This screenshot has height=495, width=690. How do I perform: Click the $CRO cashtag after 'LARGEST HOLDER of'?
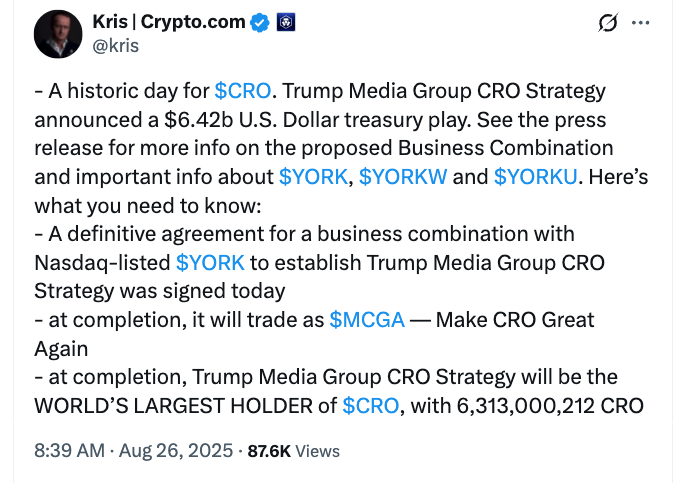[x=370, y=405]
